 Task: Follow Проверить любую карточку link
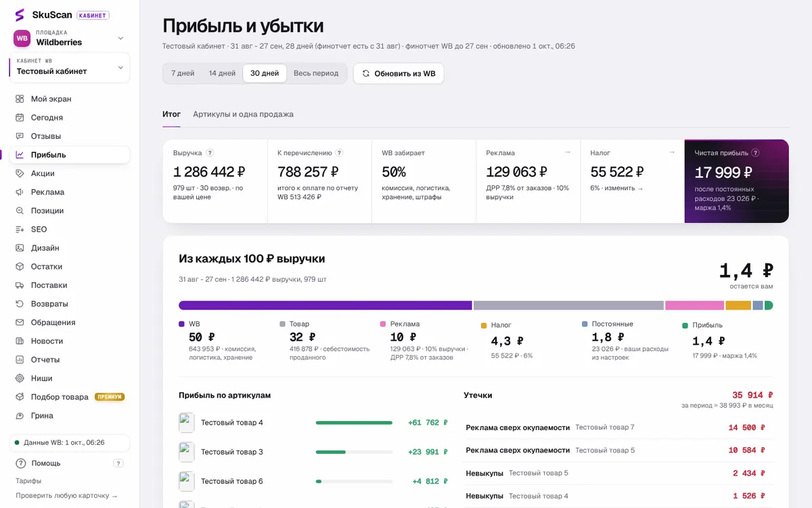coord(66,496)
